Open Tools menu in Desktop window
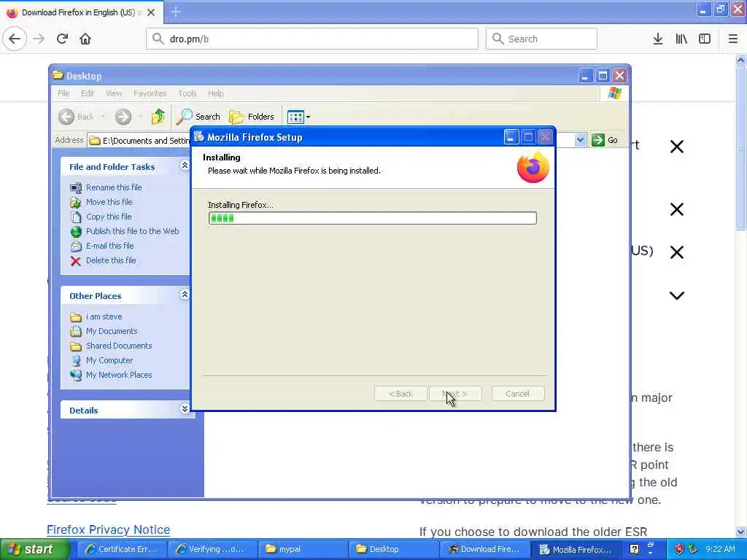747x560 pixels. coord(187,93)
